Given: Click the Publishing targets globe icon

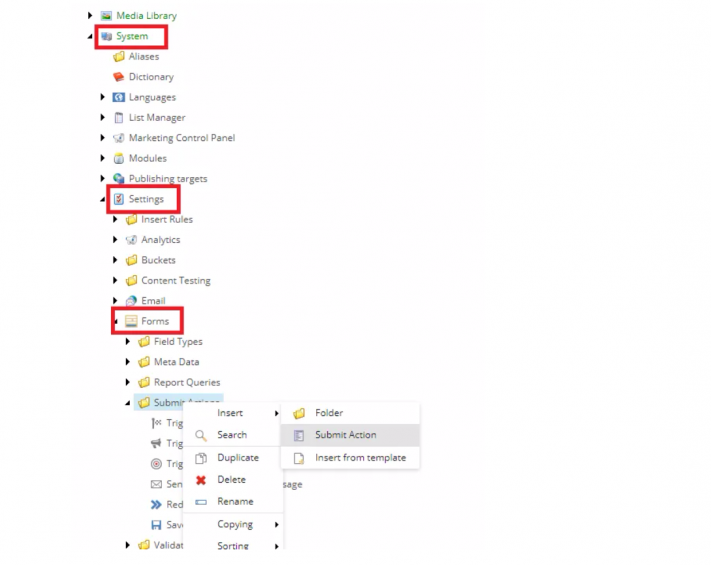Looking at the screenshot, I should [x=118, y=179].
